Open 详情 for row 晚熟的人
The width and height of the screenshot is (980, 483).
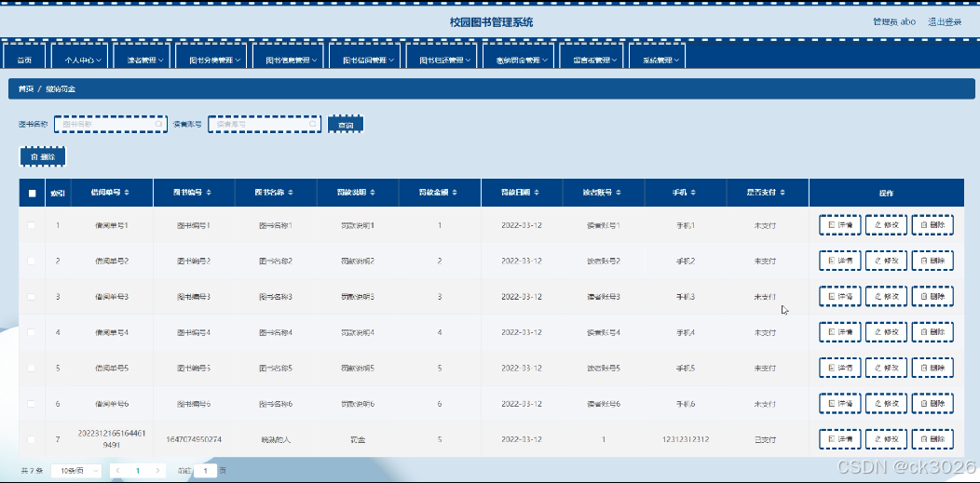point(840,439)
